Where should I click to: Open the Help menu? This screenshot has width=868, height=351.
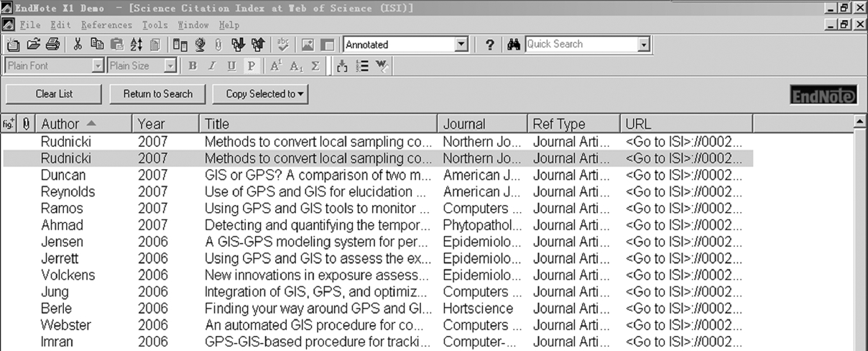[x=229, y=25]
